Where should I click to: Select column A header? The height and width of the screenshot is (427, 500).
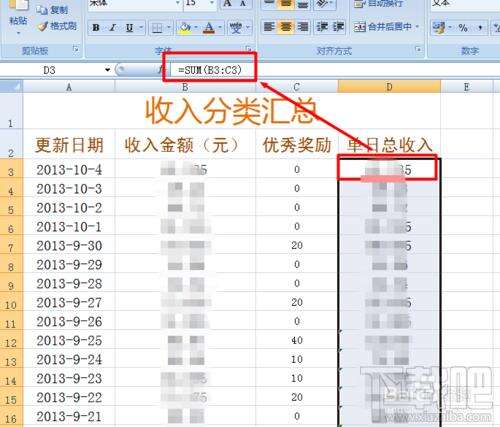point(69,87)
